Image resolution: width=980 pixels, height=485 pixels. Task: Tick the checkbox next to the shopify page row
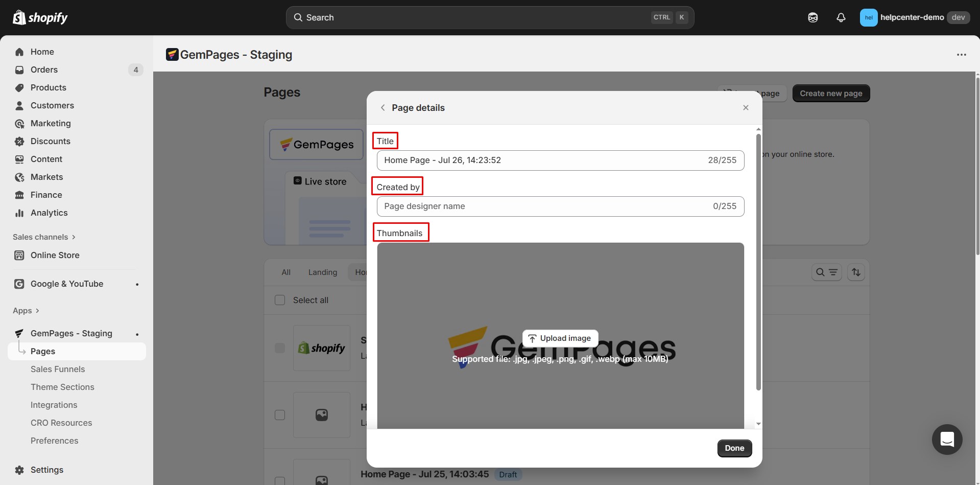click(279, 348)
